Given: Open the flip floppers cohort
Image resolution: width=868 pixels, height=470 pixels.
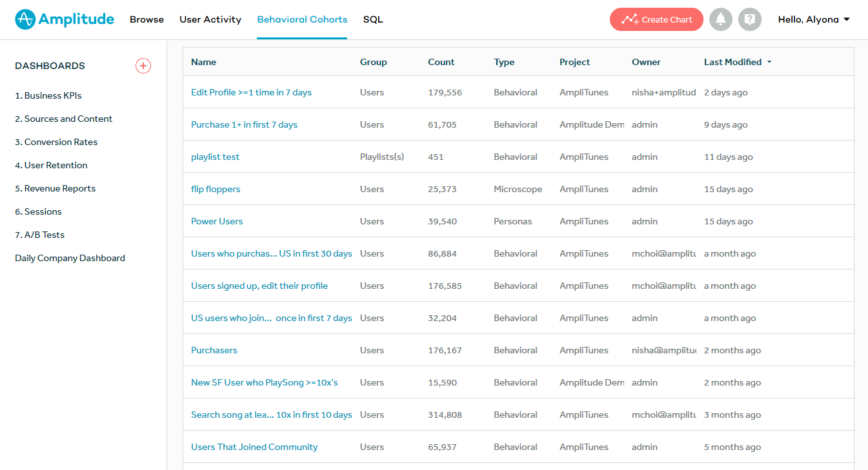Looking at the screenshot, I should (216, 189).
